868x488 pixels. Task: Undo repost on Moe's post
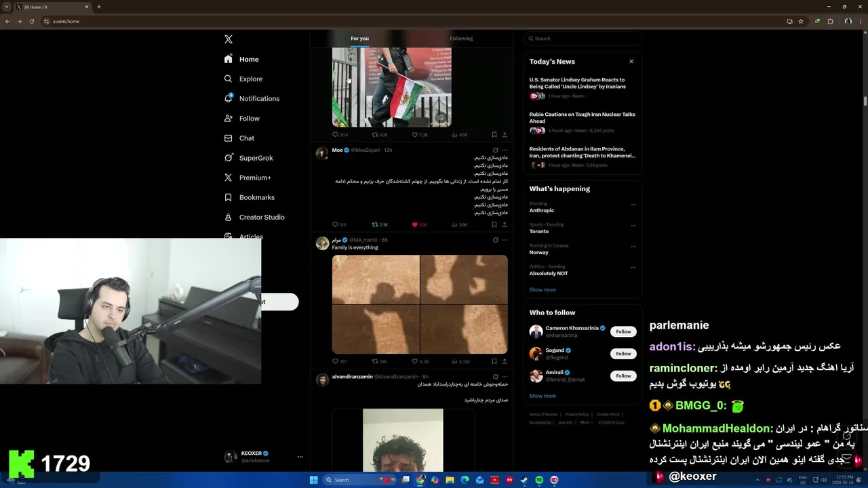[x=379, y=224]
